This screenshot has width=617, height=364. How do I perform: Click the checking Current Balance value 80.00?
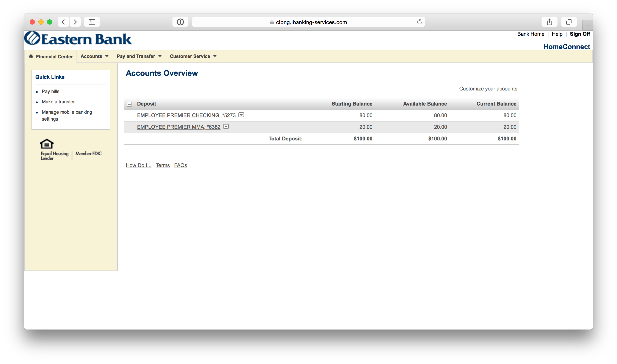(x=510, y=115)
